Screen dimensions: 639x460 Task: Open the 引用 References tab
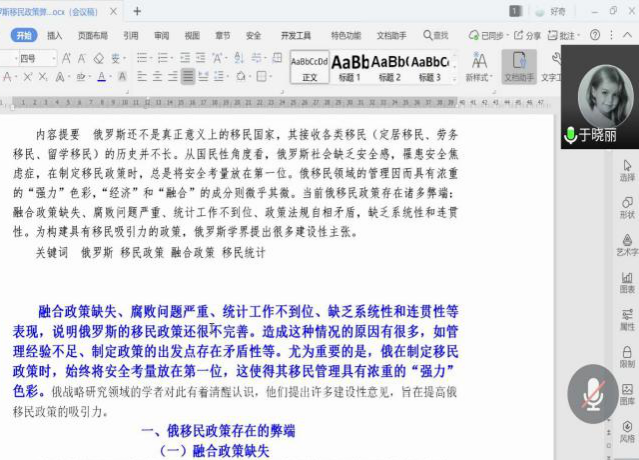(x=131, y=35)
